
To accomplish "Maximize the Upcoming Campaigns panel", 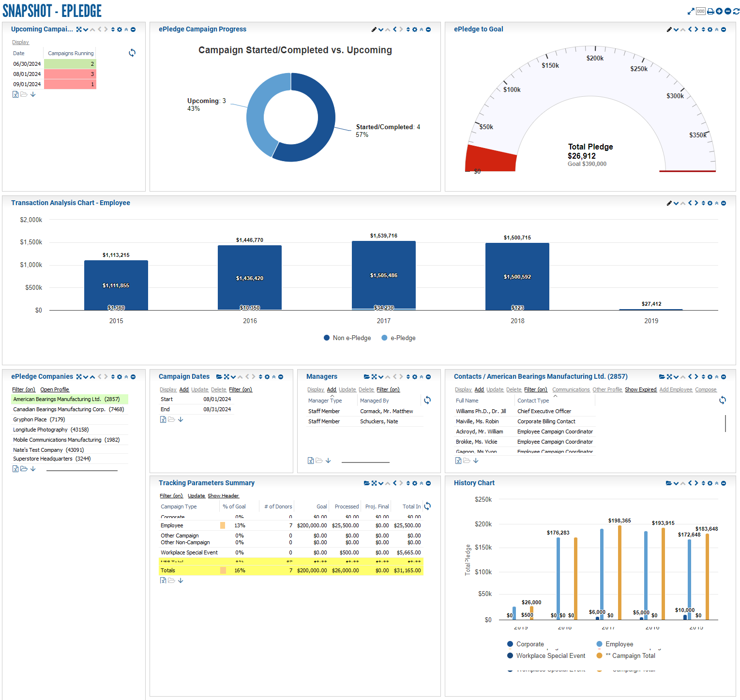I will point(79,30).
